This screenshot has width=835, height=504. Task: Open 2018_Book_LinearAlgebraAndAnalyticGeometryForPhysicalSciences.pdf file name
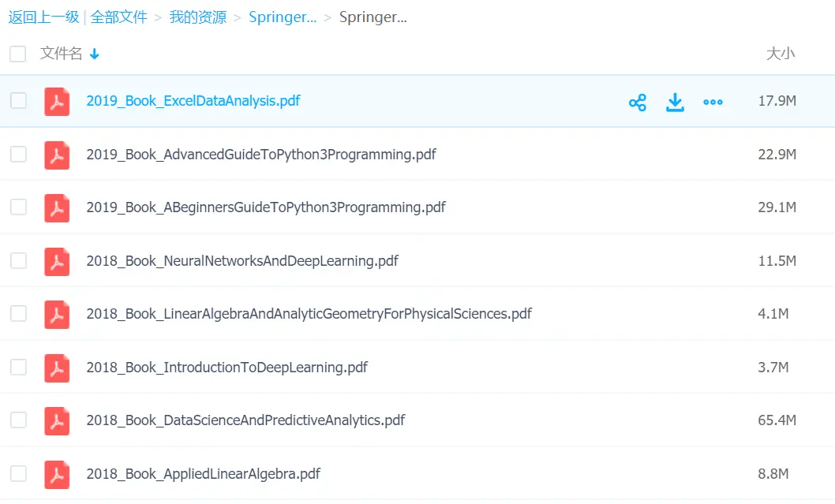[309, 313]
